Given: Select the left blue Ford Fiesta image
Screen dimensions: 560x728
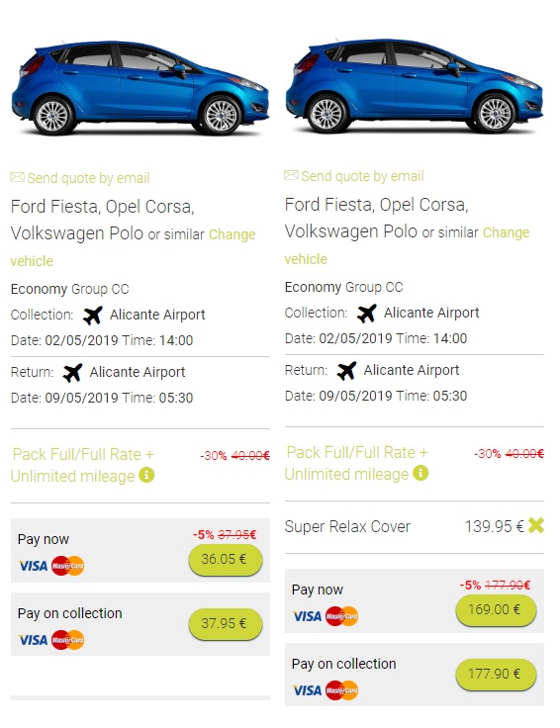Looking at the screenshot, I should click(140, 88).
